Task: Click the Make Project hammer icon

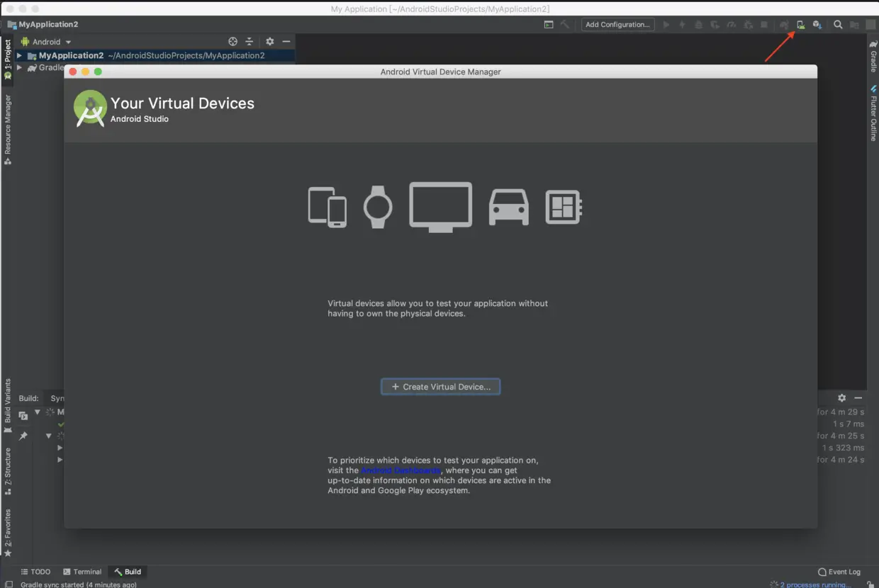Action: [565, 25]
